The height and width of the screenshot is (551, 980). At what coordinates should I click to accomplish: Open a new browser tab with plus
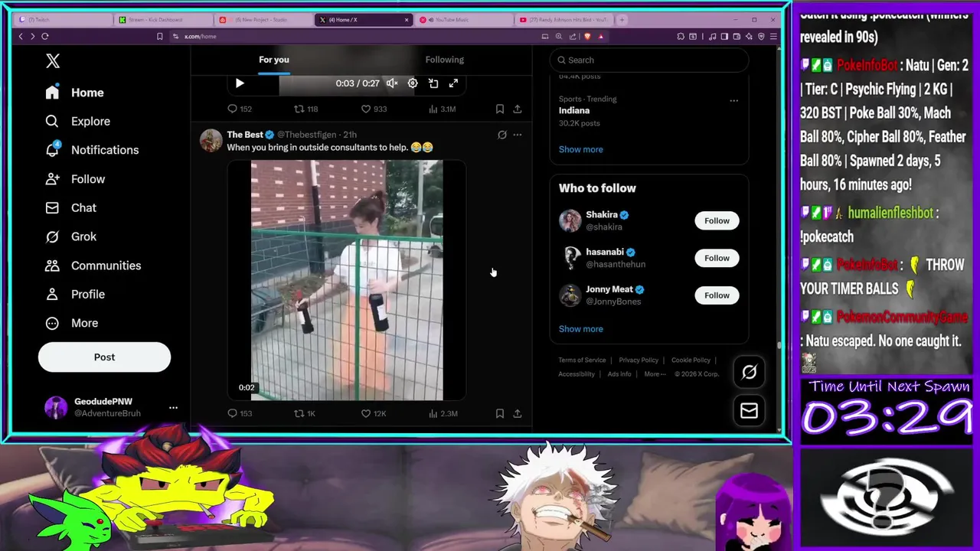coord(622,19)
